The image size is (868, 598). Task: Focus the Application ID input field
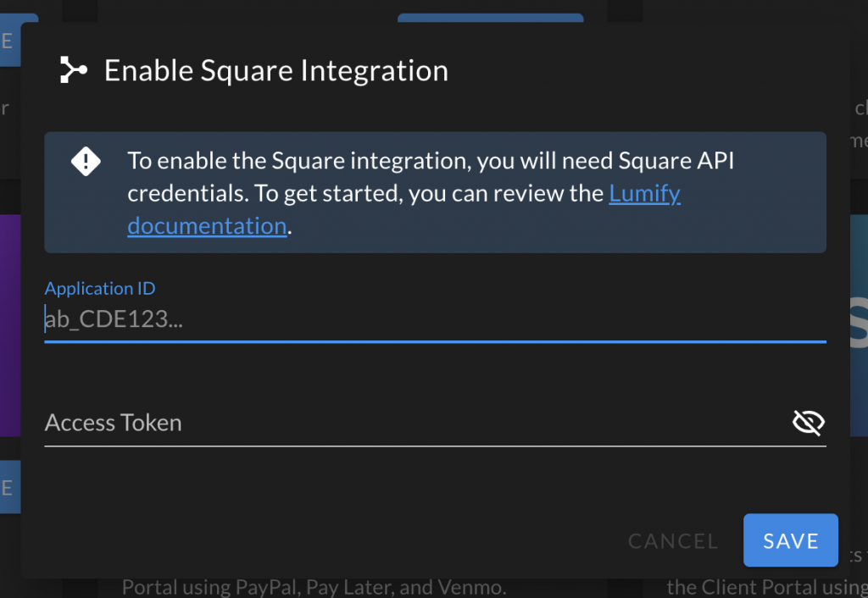pyautogui.click(x=435, y=319)
